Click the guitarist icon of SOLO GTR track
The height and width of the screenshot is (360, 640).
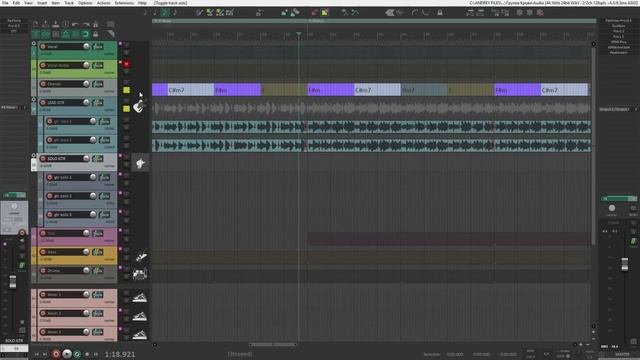click(x=140, y=163)
